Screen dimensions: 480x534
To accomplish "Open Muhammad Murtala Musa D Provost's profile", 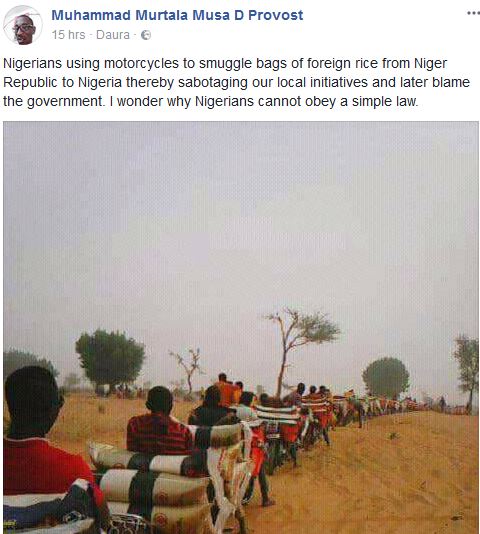I will (177, 15).
